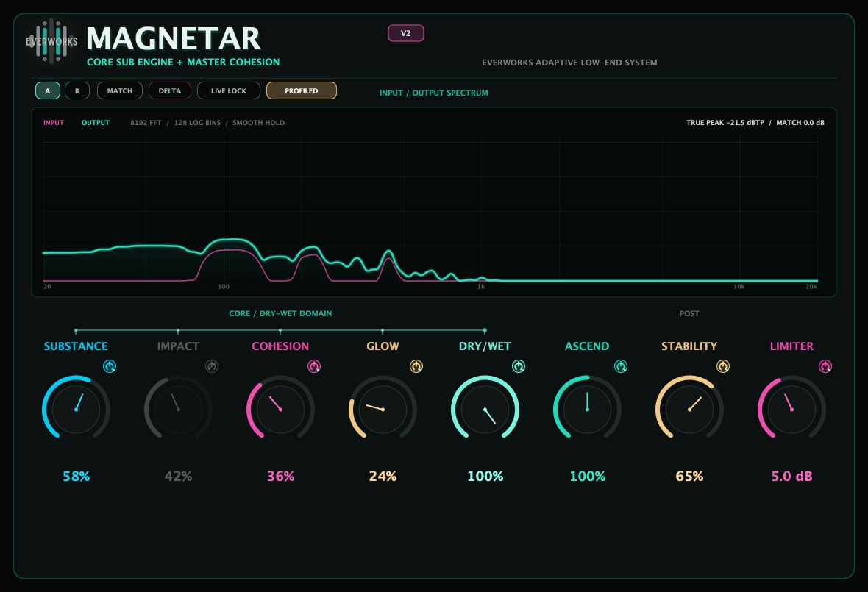868x592 pixels.
Task: Click the SUBSTANCE knob
Action: pyautogui.click(x=77, y=410)
